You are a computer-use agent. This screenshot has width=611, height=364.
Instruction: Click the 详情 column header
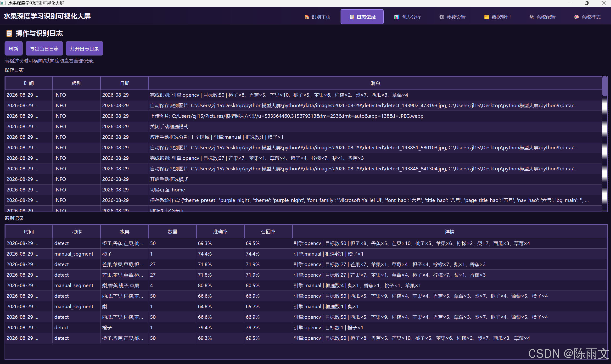[x=450, y=232]
